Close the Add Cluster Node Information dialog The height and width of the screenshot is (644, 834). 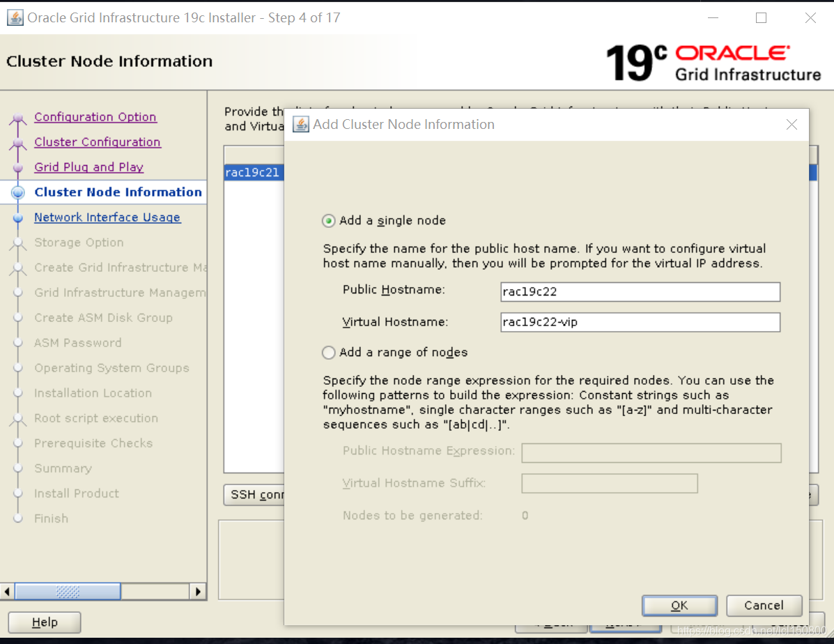click(791, 125)
